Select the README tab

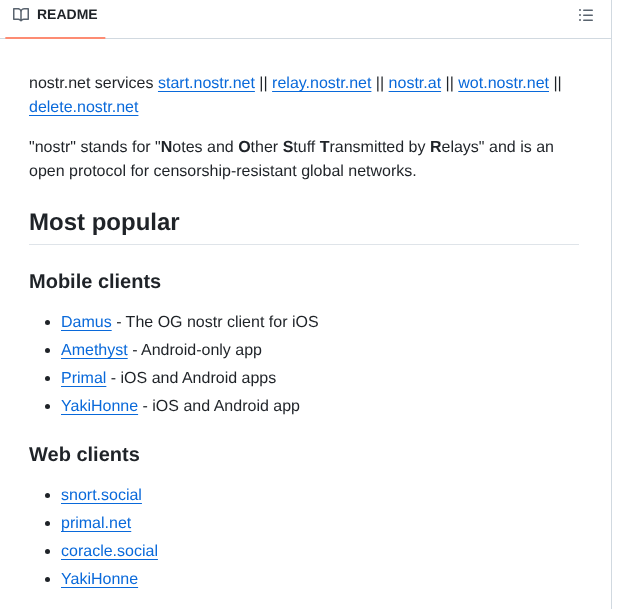click(55, 15)
